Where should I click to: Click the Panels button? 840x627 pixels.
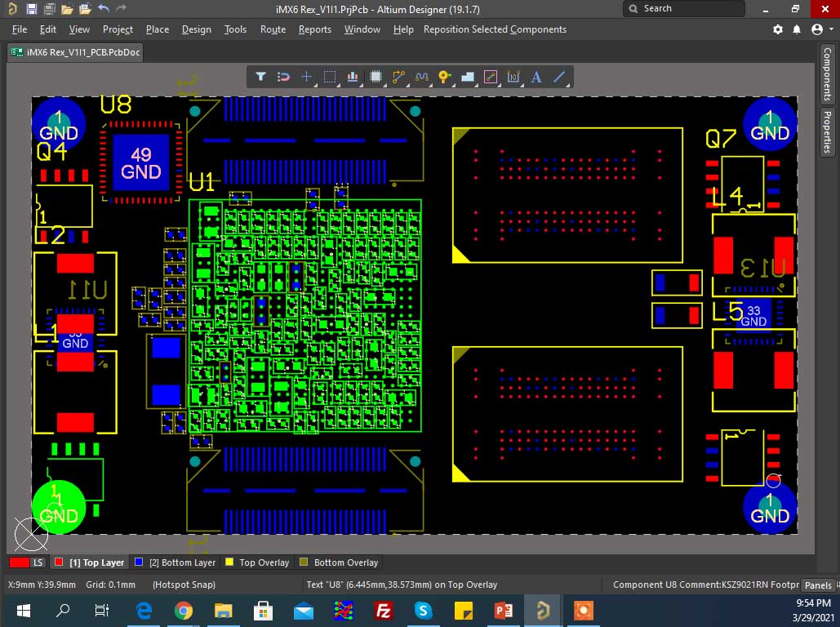pos(818,585)
